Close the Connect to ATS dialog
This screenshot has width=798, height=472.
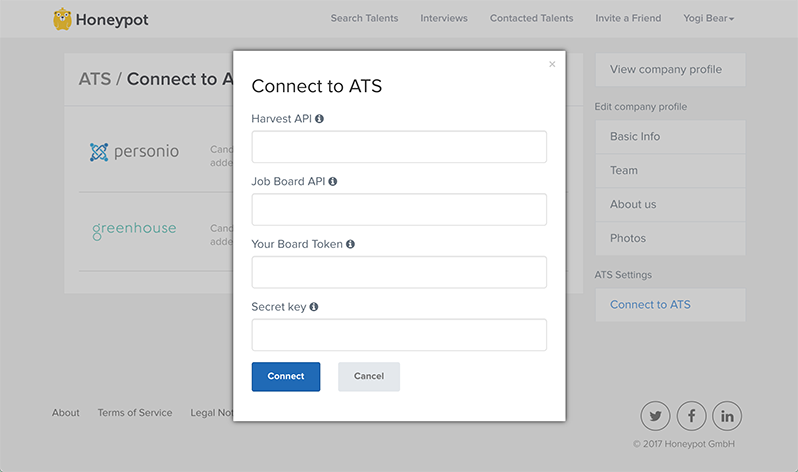click(x=552, y=65)
